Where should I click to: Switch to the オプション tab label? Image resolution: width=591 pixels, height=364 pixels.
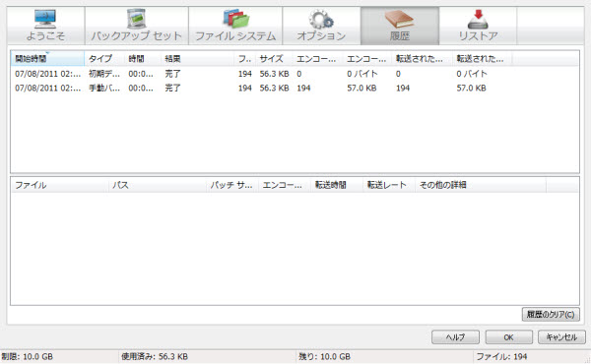click(321, 36)
